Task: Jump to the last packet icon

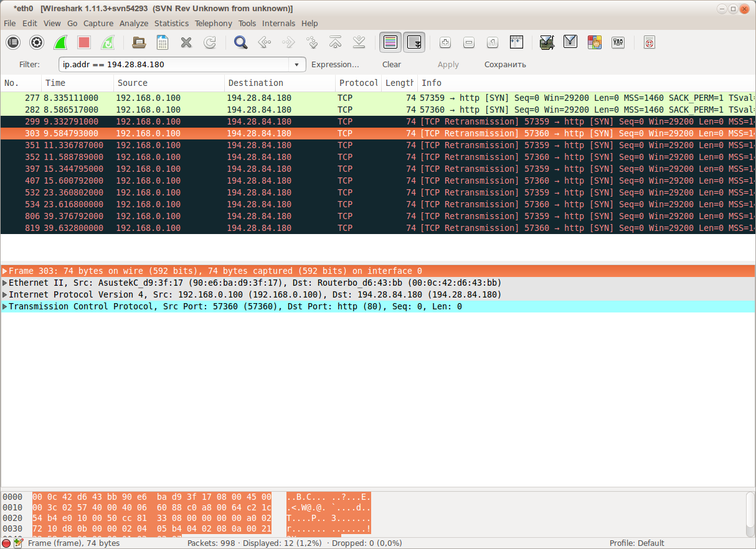Action: tap(359, 42)
